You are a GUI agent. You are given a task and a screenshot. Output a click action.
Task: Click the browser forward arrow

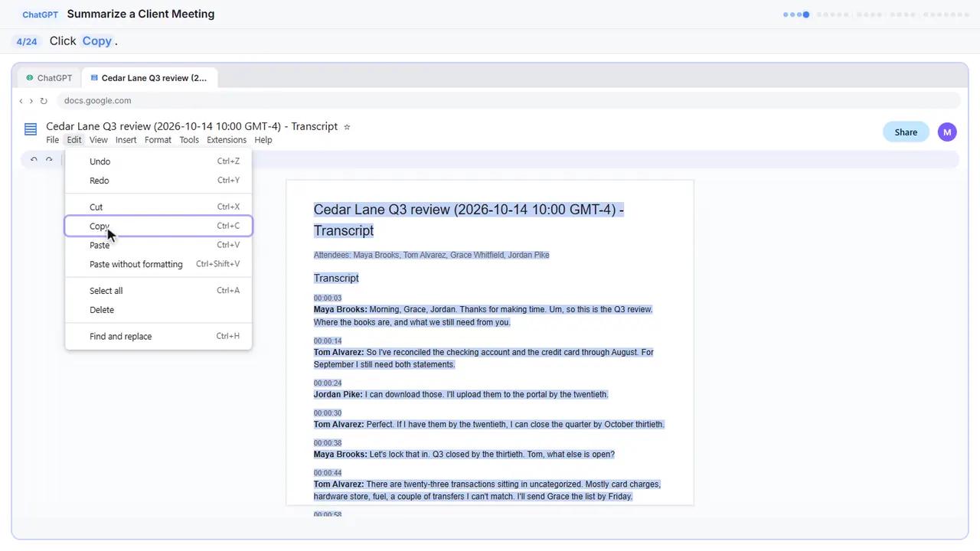[31, 101]
